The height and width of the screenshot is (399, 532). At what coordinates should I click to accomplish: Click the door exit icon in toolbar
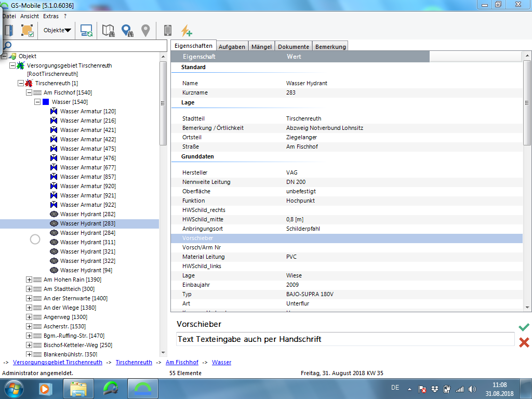point(9,31)
